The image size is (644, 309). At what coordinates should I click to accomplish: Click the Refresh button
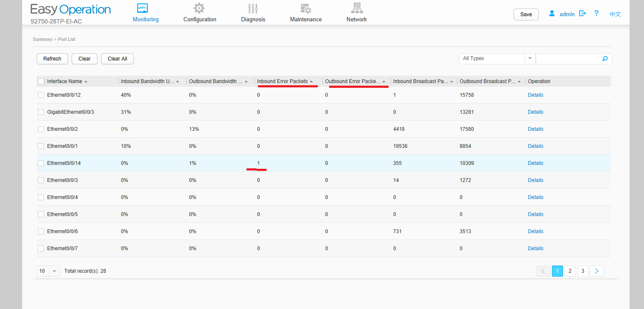(52, 59)
